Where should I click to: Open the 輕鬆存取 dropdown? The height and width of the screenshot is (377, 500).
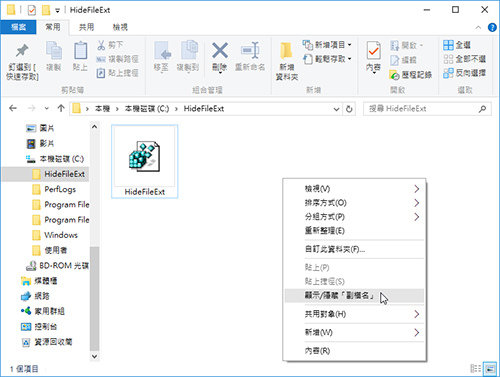tap(327, 59)
